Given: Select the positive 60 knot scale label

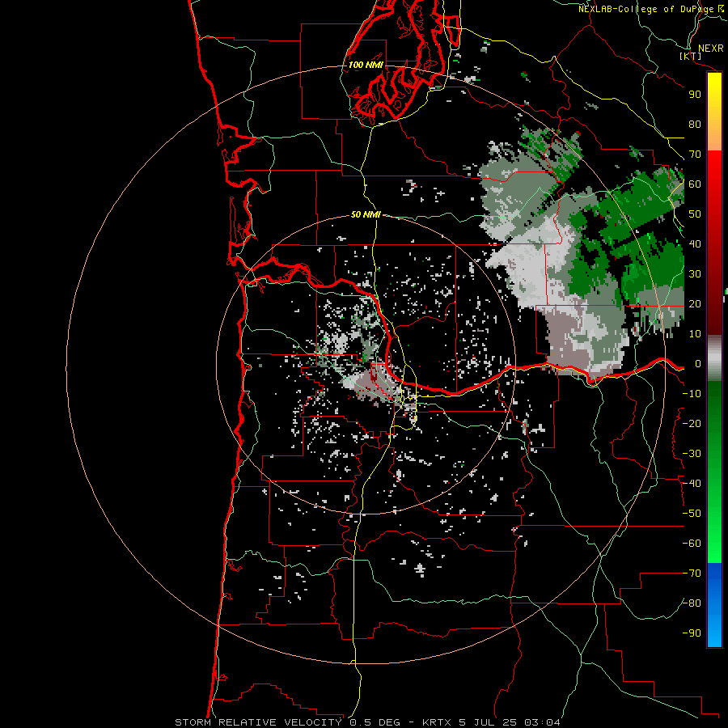Looking at the screenshot, I should click(695, 184).
